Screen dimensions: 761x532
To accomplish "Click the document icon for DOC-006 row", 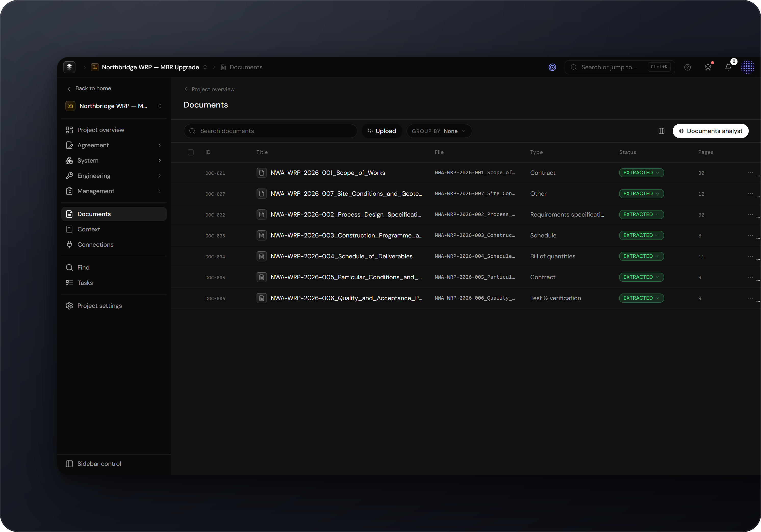I will [261, 298].
